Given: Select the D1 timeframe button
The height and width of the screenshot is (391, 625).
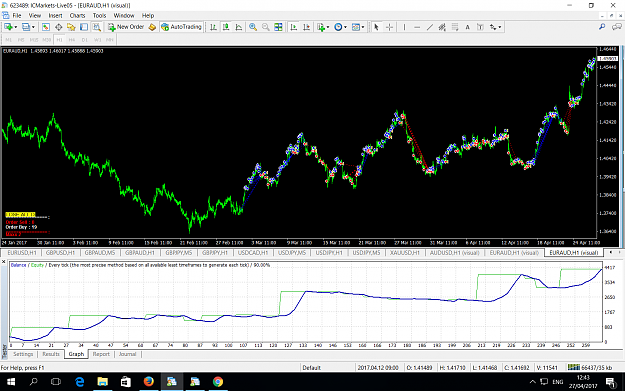Looking at the screenshot, I should pos(85,40).
